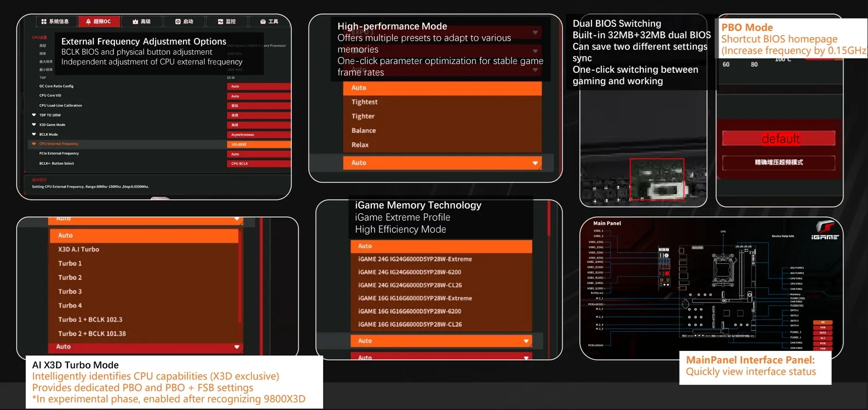Click the PCIEx16(G4) label
The image size is (868, 410).
[x=596, y=345]
